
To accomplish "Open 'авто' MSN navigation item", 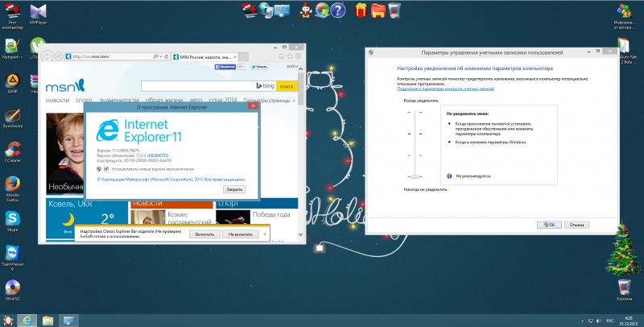I will (x=196, y=100).
